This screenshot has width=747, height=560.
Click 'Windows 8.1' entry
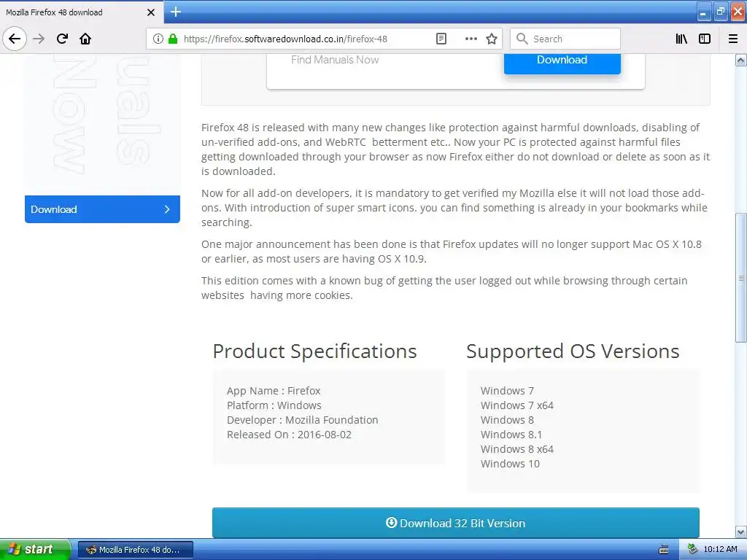[511, 435]
